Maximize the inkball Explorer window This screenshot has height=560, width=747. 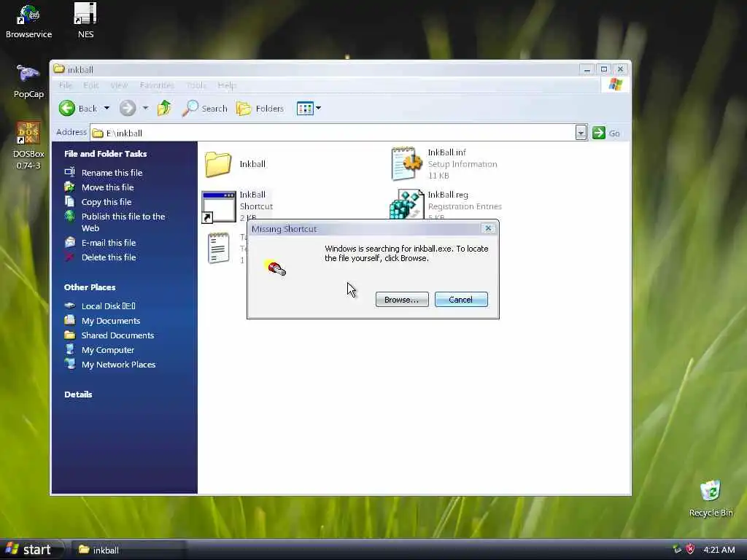(x=603, y=69)
